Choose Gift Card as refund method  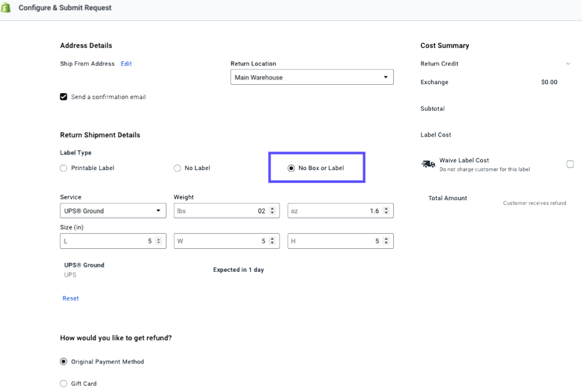[63, 383]
